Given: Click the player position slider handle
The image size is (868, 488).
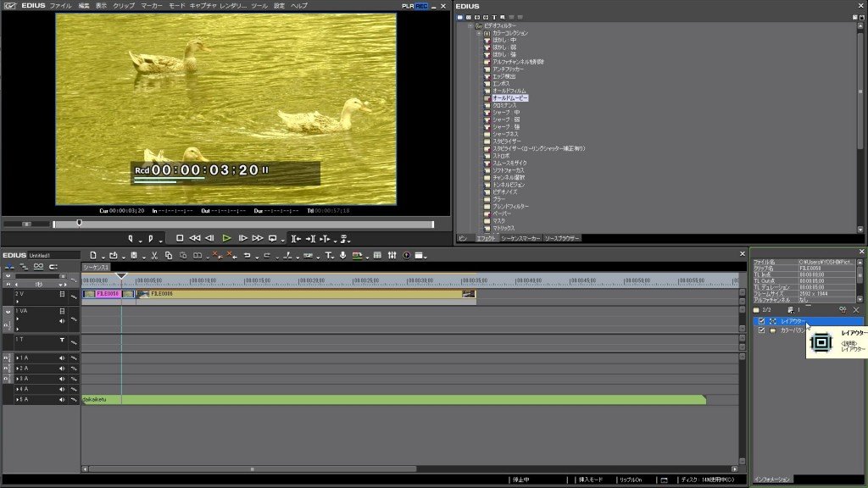Looking at the screenshot, I should point(79,223).
